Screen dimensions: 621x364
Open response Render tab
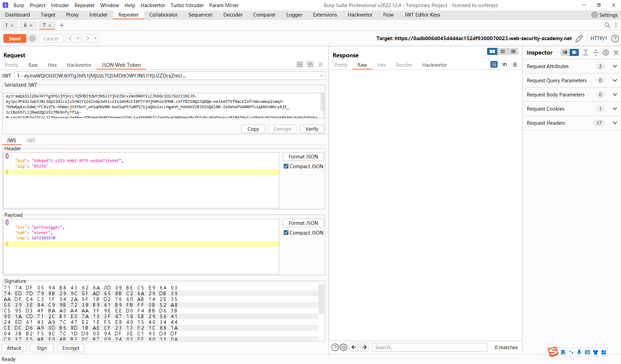[x=404, y=65]
